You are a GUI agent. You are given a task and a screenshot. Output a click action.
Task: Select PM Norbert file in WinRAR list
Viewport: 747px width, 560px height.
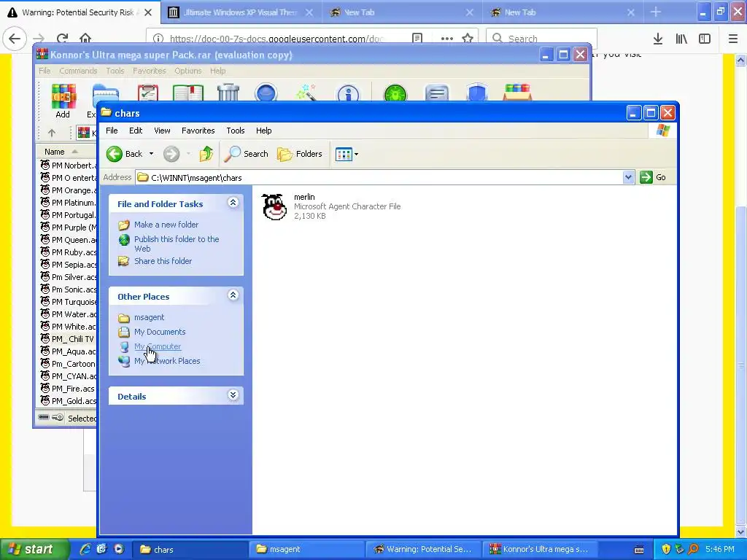tap(68, 166)
